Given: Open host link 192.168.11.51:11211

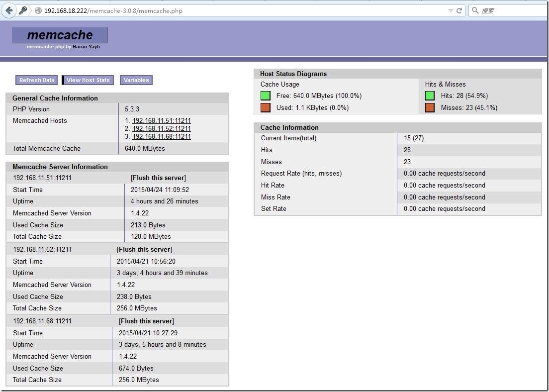Looking at the screenshot, I should (x=162, y=120).
